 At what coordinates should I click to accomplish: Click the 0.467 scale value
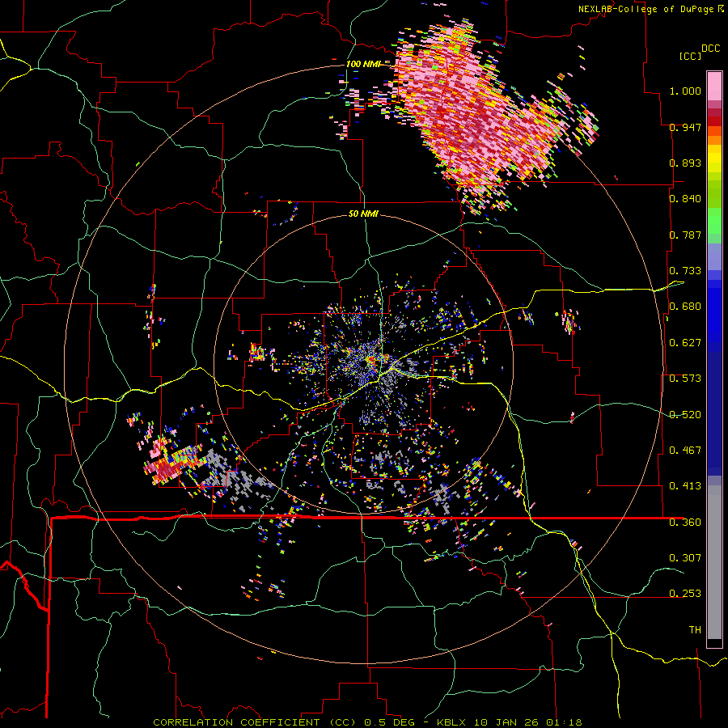coord(685,450)
